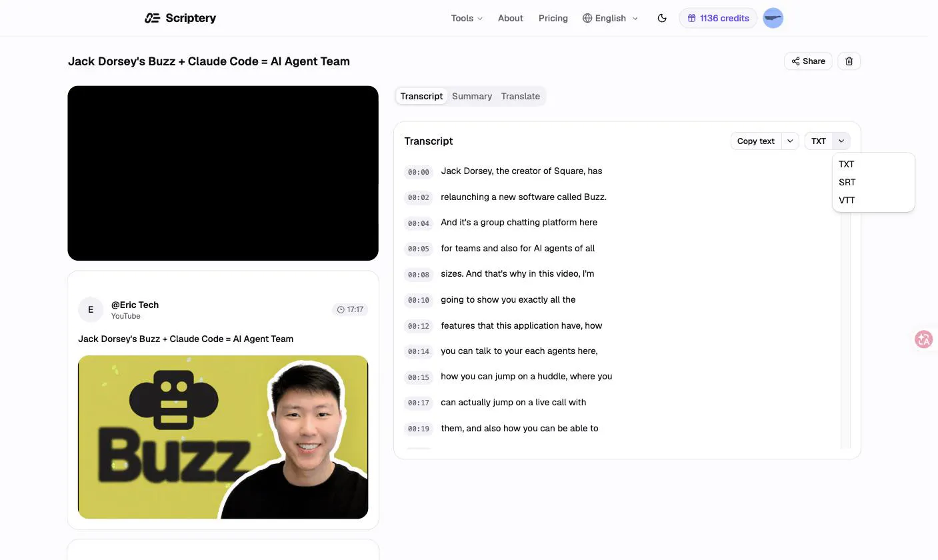Click line "going to show you exactly all the"
938x560 pixels.
(508, 299)
